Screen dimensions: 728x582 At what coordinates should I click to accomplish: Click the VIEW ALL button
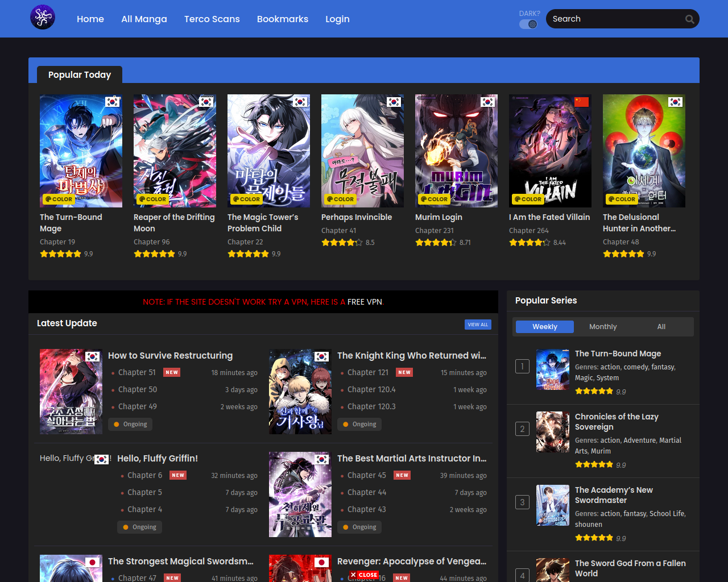click(x=478, y=325)
